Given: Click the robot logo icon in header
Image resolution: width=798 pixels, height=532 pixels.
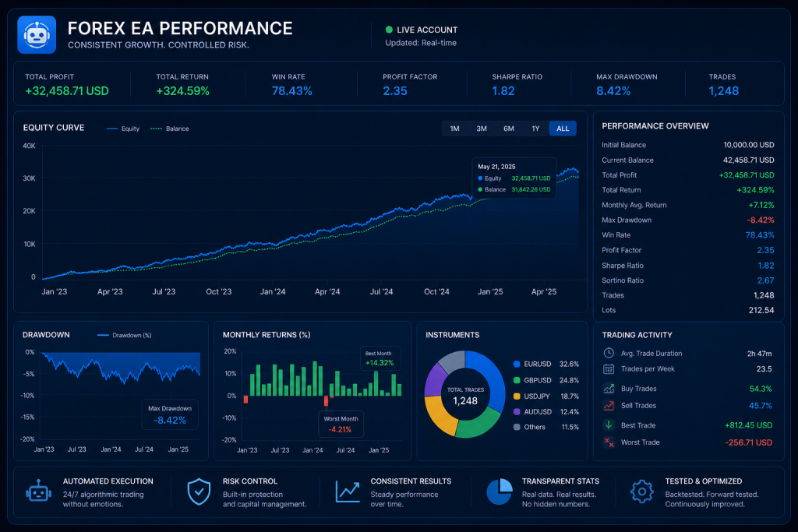Looking at the screenshot, I should pyautogui.click(x=37, y=34).
